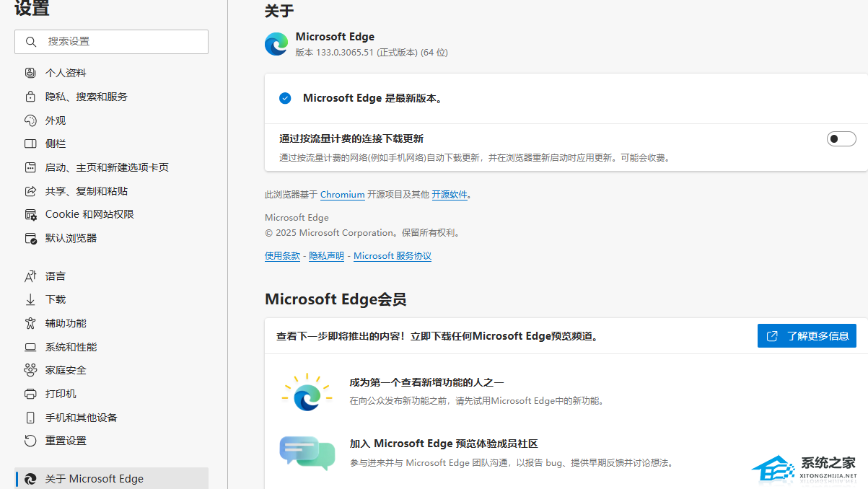Click the 辅助功能 accessibility icon
The width and height of the screenshot is (868, 489).
[30, 323]
